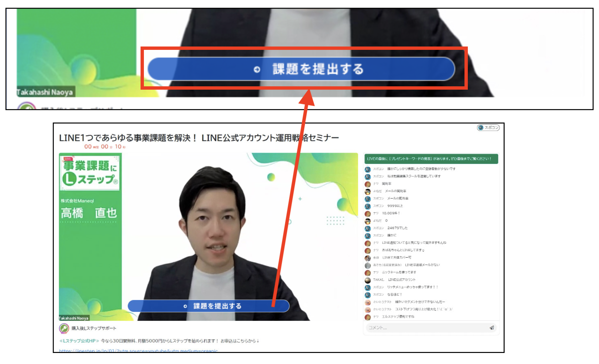Open the Lステップ公式HP link
Screen dimensions: 599x364
pyautogui.click(x=79, y=341)
